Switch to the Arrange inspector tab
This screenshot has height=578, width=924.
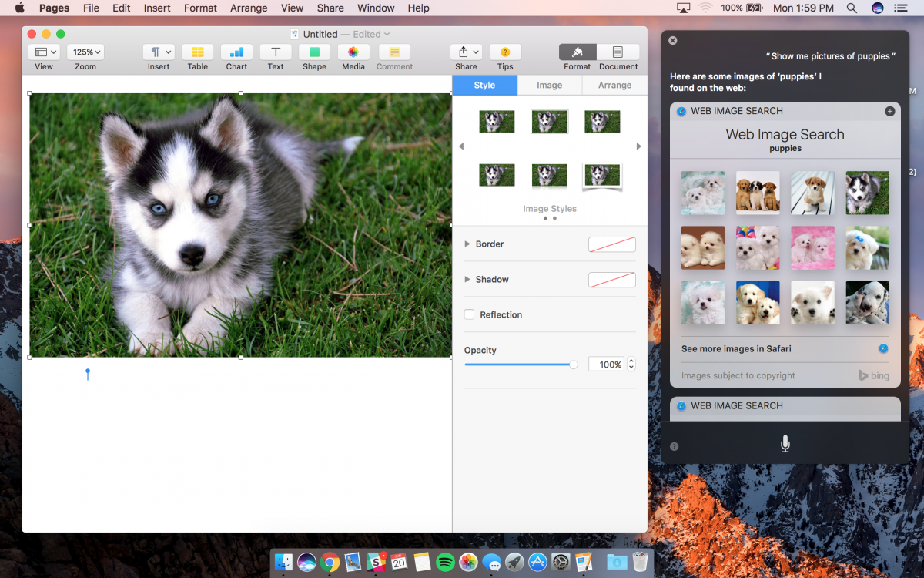614,85
